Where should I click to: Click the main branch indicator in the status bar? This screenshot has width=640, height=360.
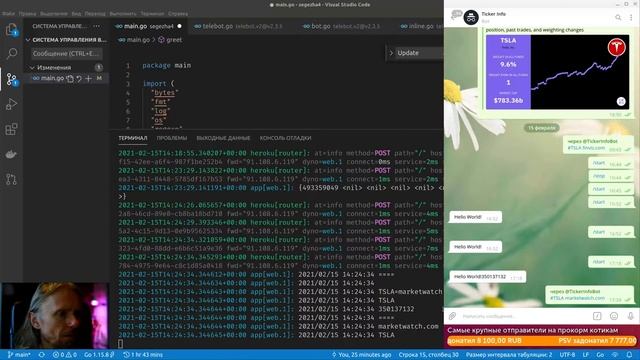point(19,355)
